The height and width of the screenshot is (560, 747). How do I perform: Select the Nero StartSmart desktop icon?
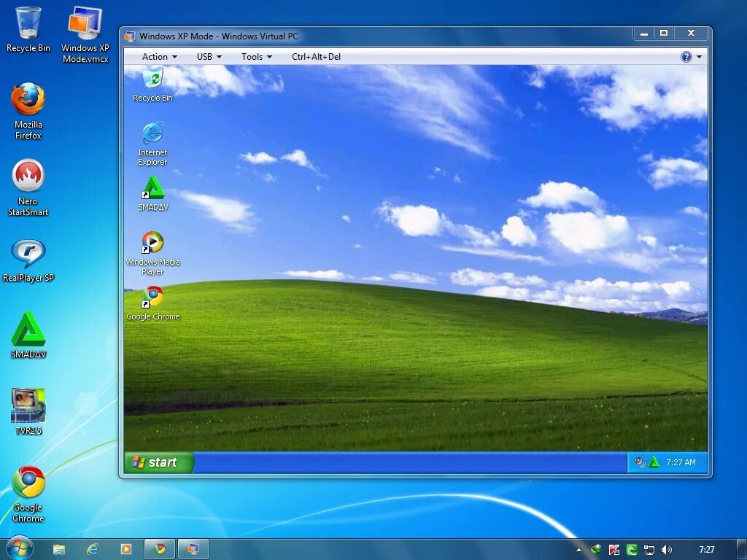click(28, 188)
